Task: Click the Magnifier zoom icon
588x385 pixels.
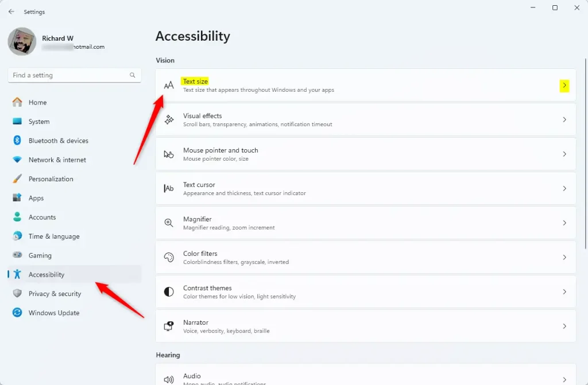Action: tap(169, 223)
